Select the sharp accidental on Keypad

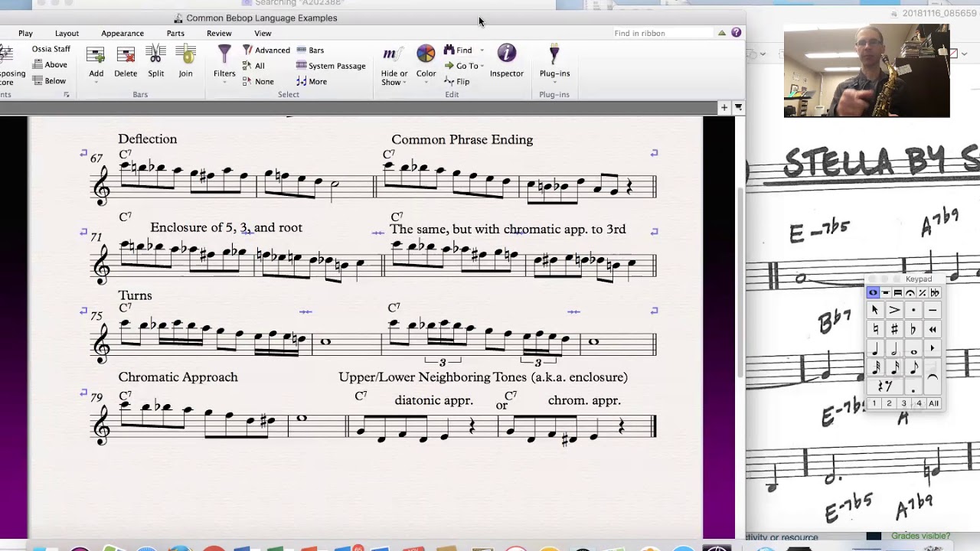click(894, 329)
